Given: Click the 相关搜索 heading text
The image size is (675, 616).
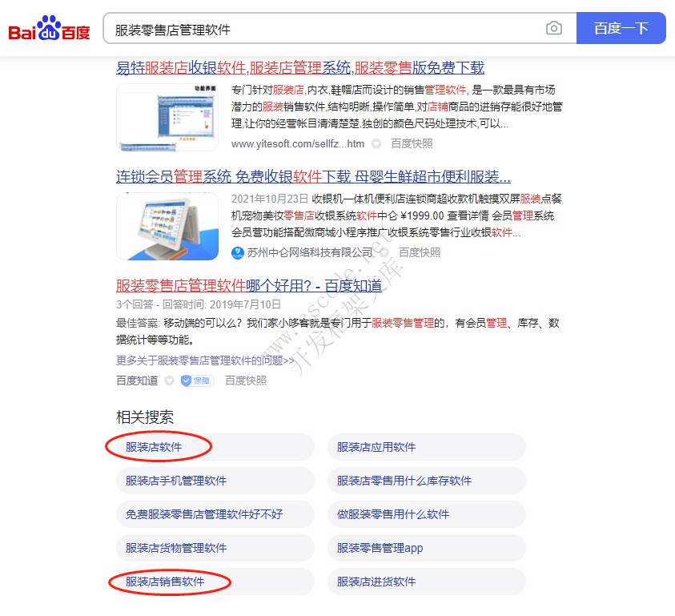Looking at the screenshot, I should 145,417.
